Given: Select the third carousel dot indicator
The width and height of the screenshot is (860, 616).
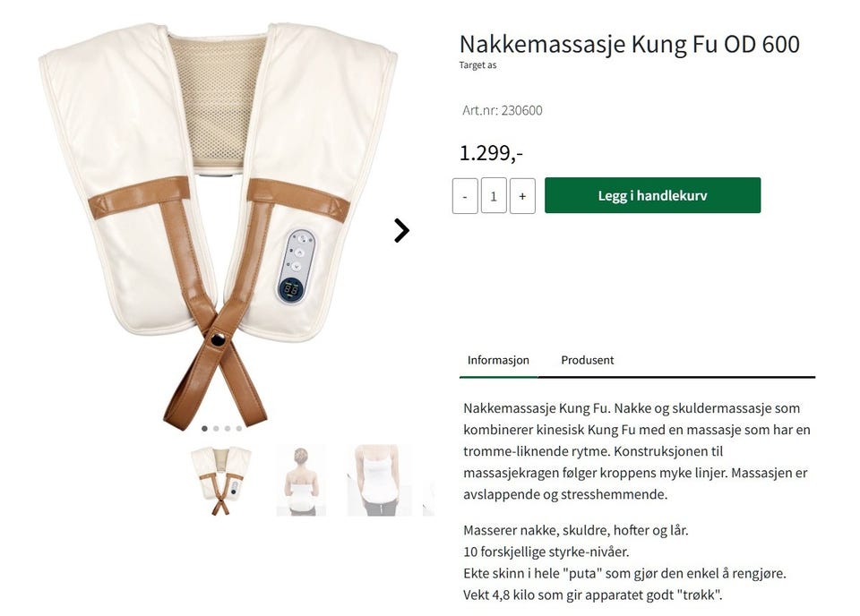Looking at the screenshot, I should tap(228, 429).
